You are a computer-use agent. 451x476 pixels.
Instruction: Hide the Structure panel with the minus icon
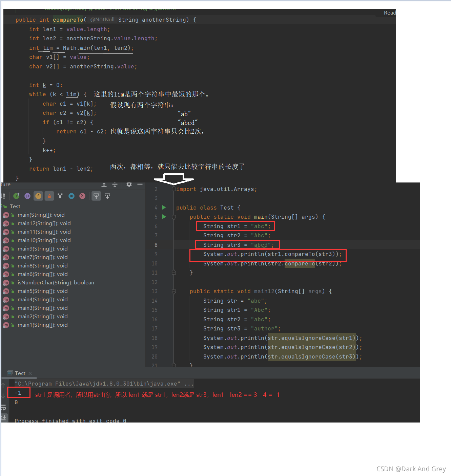coord(140,184)
